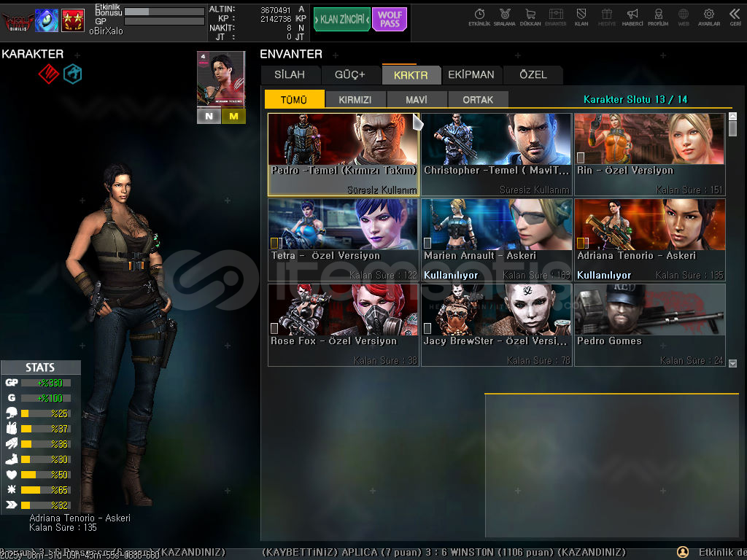Screen dimensions: 747x560
Task: Click the heart stat bar showing %50
Action: [46, 474]
